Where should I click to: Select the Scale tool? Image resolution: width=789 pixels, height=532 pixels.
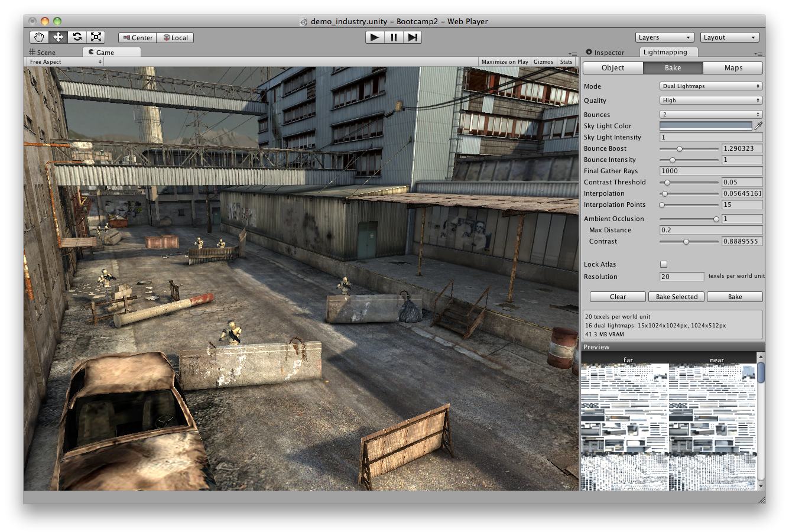click(96, 37)
